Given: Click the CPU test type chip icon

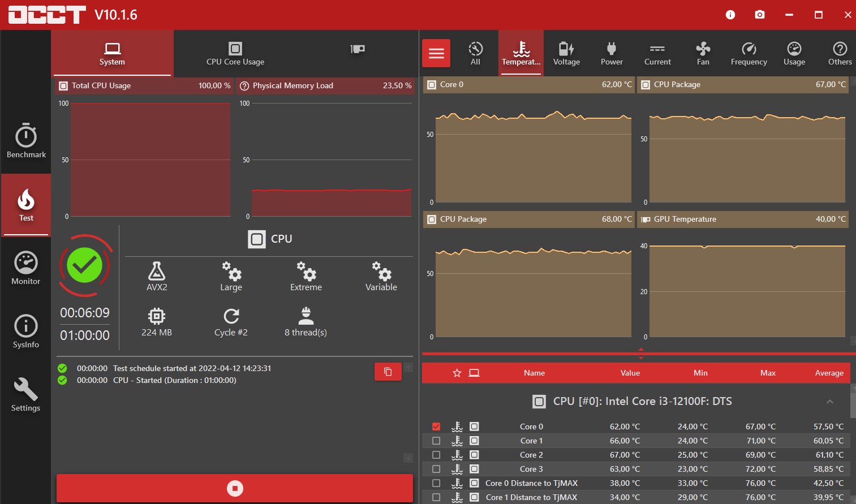Looking at the screenshot, I should pos(257,239).
